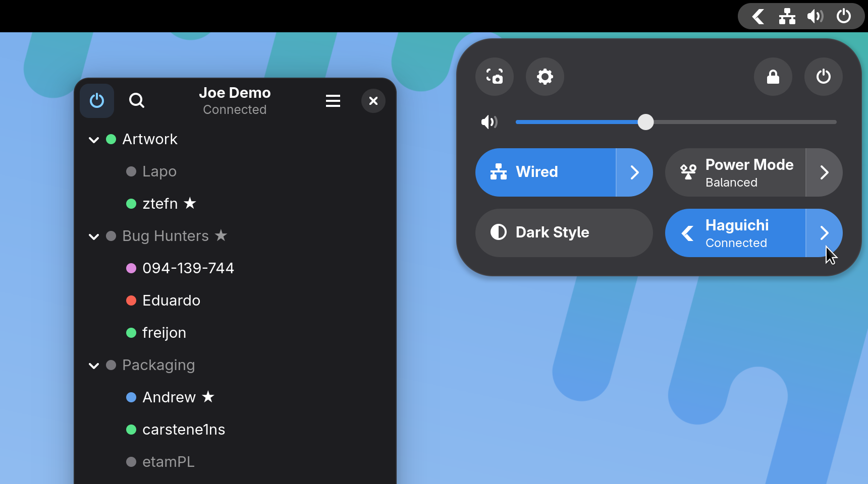This screenshot has height=484, width=868.
Task: Collapse the Packaging network group
Action: coord(94,366)
